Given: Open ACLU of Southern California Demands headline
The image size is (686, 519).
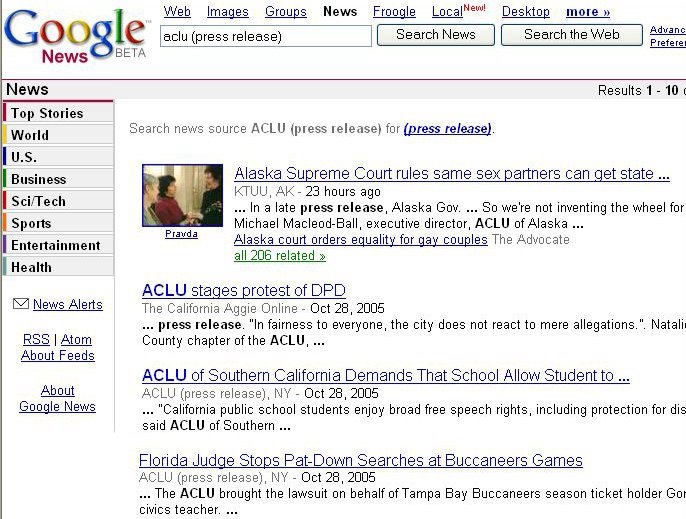Looking at the screenshot, I should 386,375.
